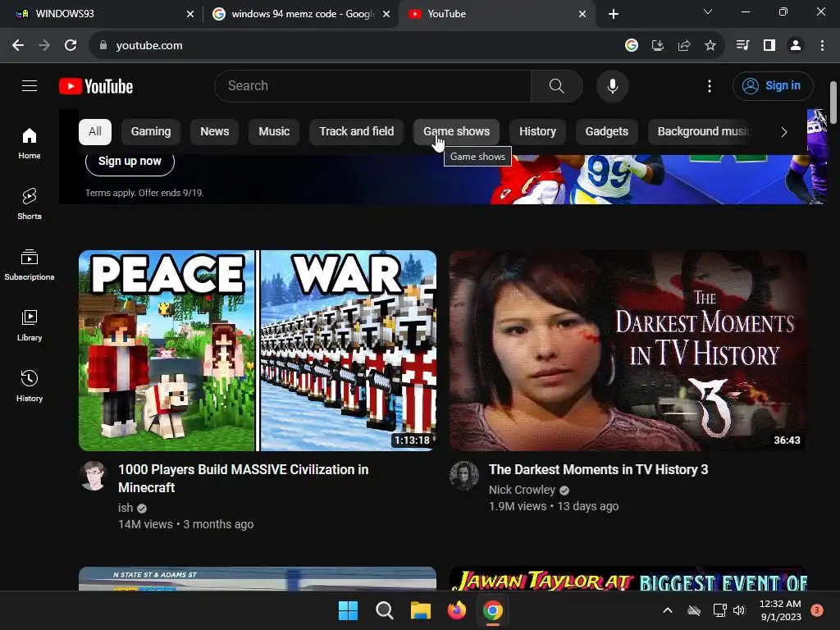
Task: Click in the YouTube Search field
Action: tap(373, 85)
